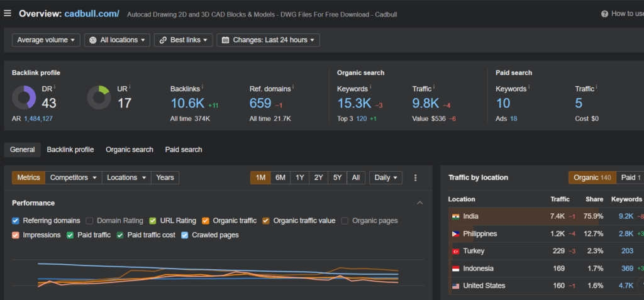Viewport: 644px width, 300px height.
Task: Select Organic traffic by location
Action: 592,177
